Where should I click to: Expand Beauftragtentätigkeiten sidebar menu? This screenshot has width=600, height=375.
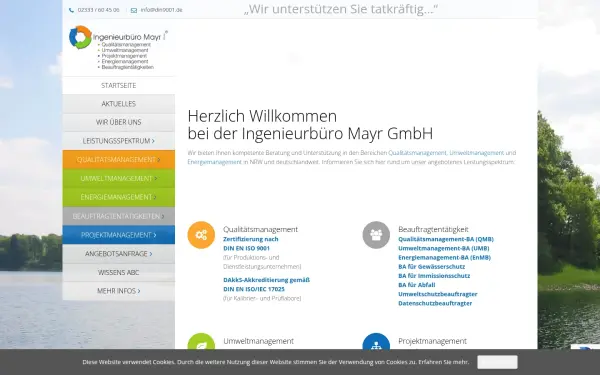pos(119,216)
